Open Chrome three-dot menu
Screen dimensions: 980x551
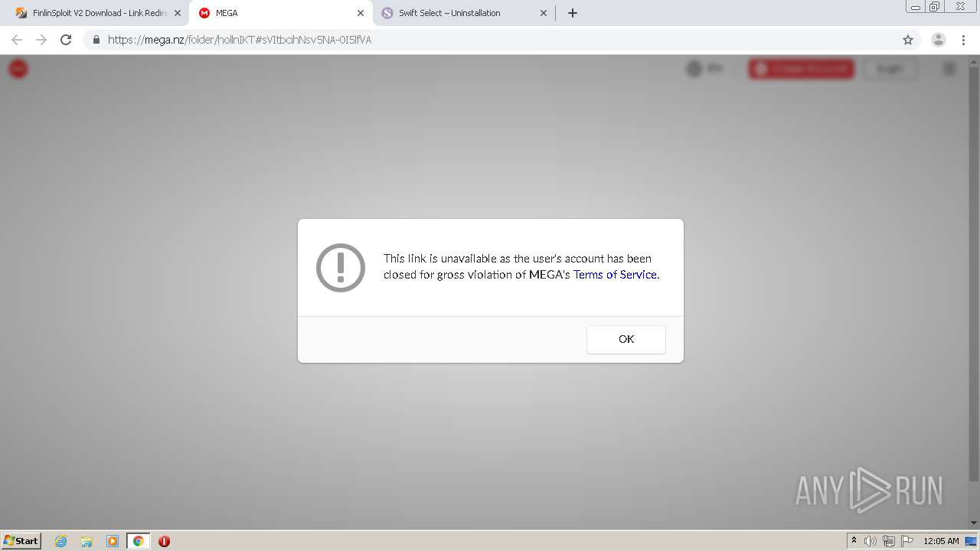(x=963, y=40)
